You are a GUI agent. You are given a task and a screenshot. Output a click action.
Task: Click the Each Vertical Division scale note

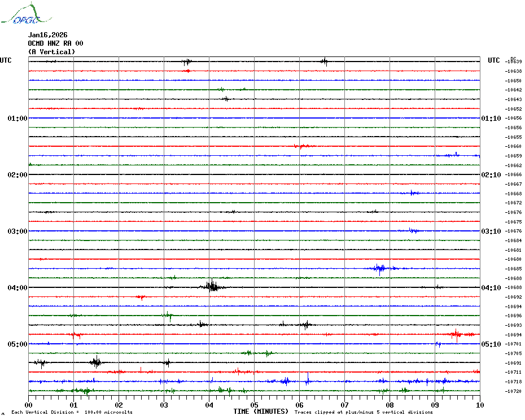tap(72, 413)
